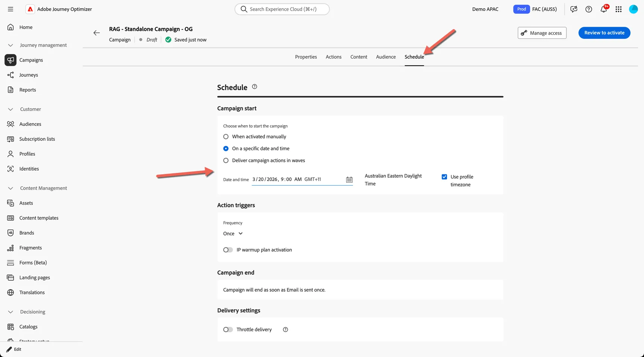The width and height of the screenshot is (644, 357).
Task: Open Campaigns megaphone icon in sidebar
Action: pos(10,60)
